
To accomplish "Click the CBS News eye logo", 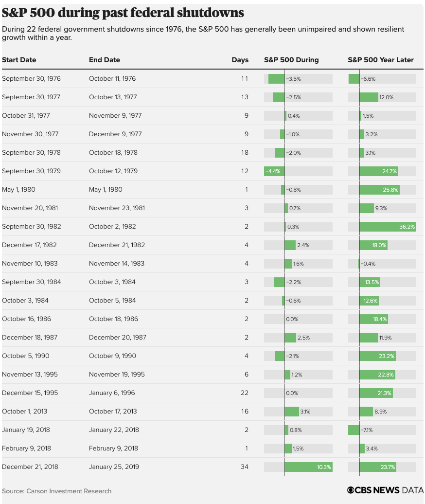I will coord(351,490).
